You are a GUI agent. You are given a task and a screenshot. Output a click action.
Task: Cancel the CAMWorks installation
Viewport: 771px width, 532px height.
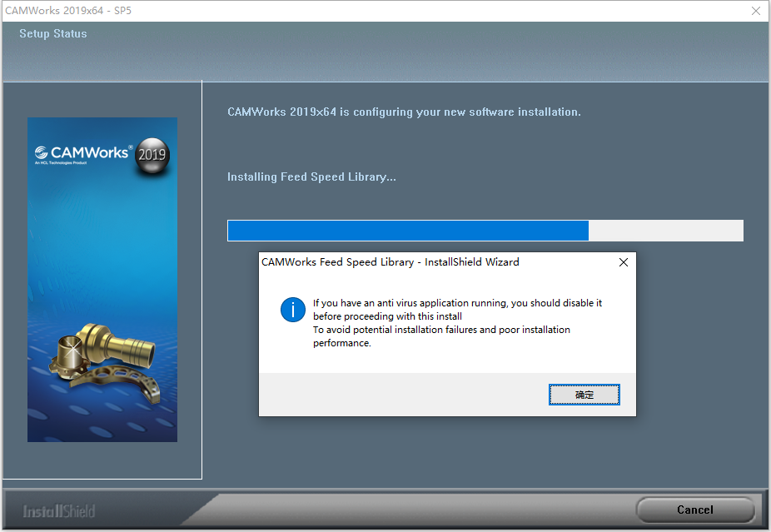pyautogui.click(x=694, y=510)
